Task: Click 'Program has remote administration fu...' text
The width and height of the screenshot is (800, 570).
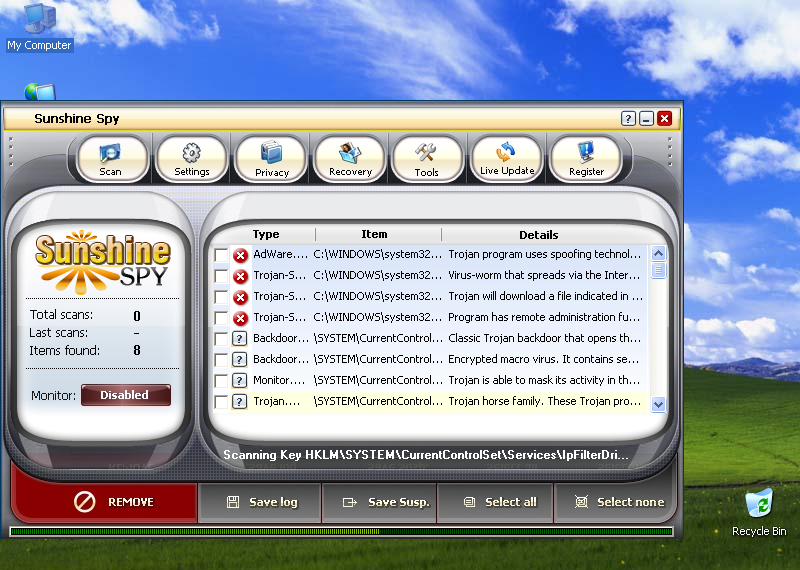Action: pyautogui.click(x=543, y=317)
